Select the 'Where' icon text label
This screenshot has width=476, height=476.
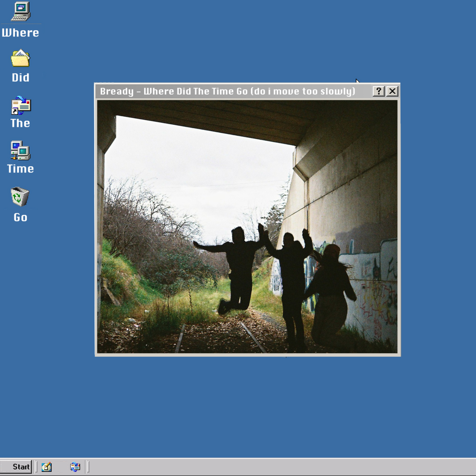tap(20, 33)
